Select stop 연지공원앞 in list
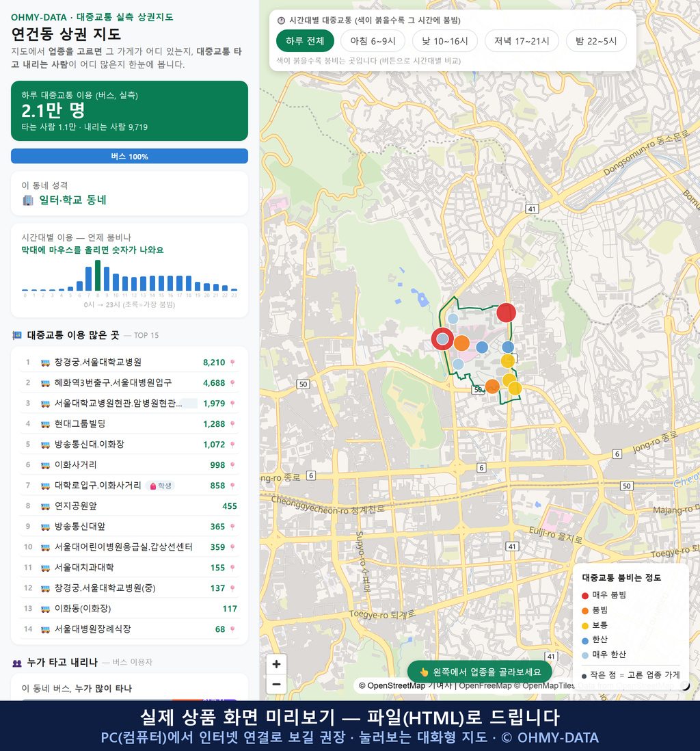The image size is (700, 751). coord(129,506)
